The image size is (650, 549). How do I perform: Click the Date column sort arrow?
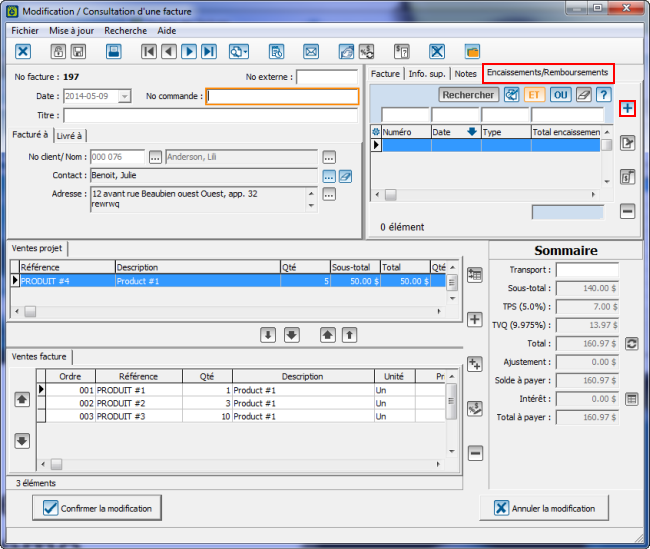tap(471, 132)
